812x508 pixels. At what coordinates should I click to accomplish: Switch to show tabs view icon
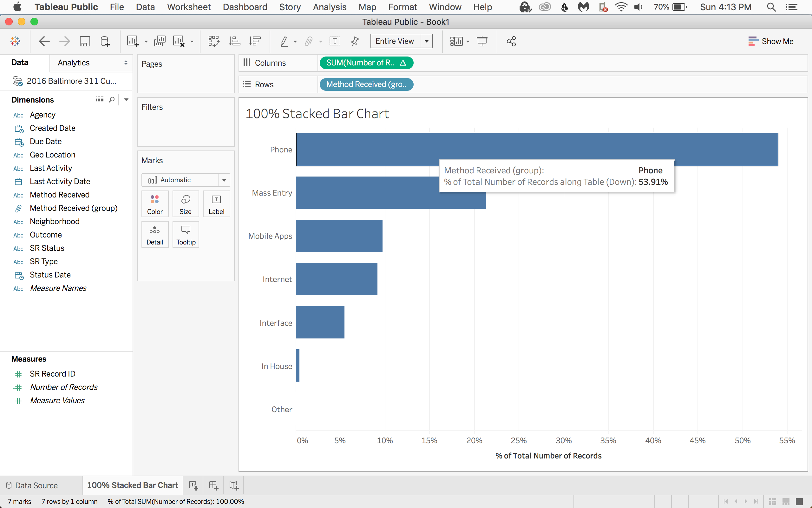[799, 501]
